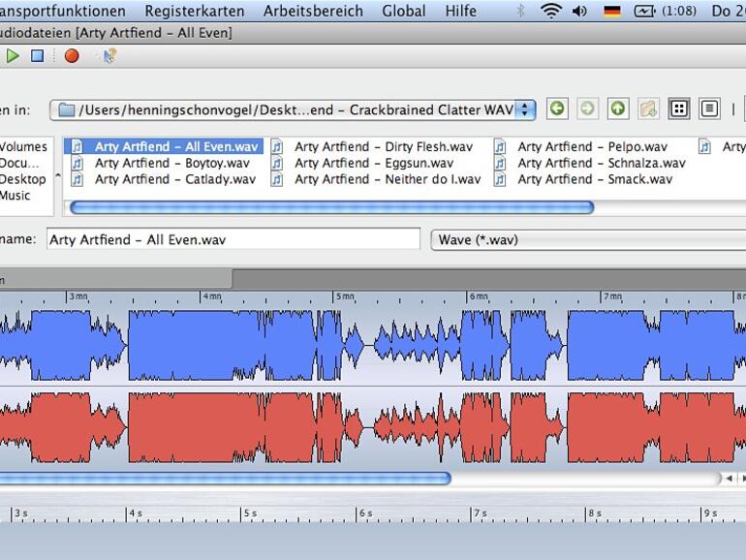Click the Wi-Fi icon in the menu bar
Viewport: 746px width, 560px height.
click(551, 11)
